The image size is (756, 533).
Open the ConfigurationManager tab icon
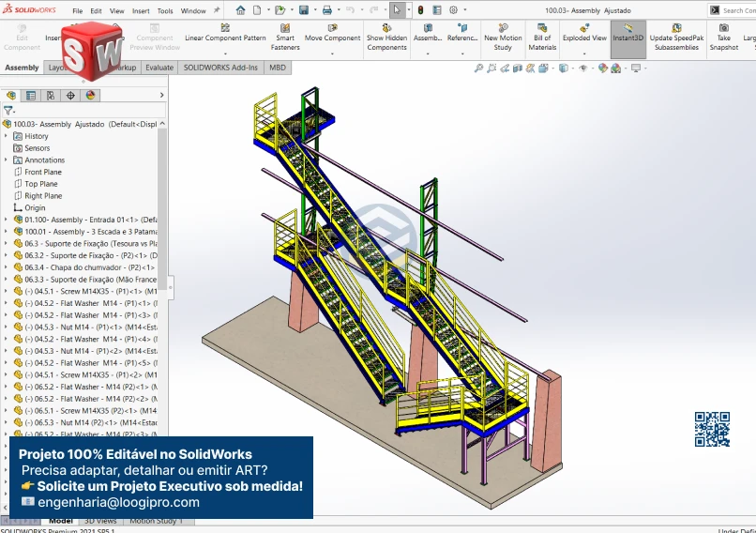click(x=51, y=95)
